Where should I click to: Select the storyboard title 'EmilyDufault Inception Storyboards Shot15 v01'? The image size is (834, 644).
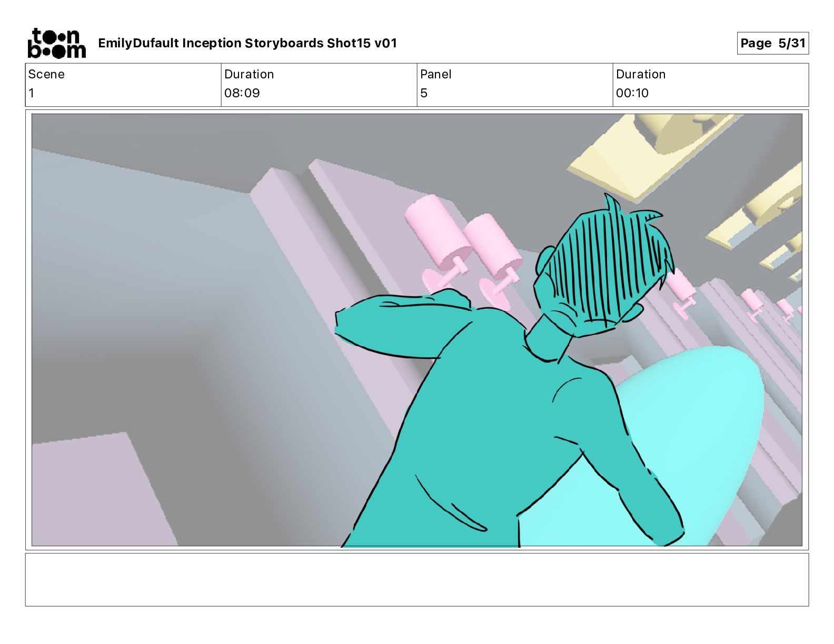tap(247, 43)
